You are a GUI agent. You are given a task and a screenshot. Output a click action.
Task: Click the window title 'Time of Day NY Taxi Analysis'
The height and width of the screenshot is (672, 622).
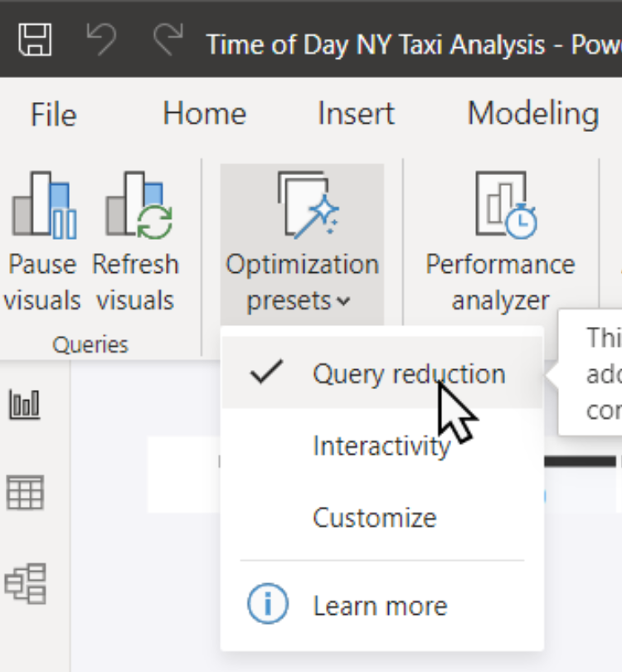click(x=376, y=45)
